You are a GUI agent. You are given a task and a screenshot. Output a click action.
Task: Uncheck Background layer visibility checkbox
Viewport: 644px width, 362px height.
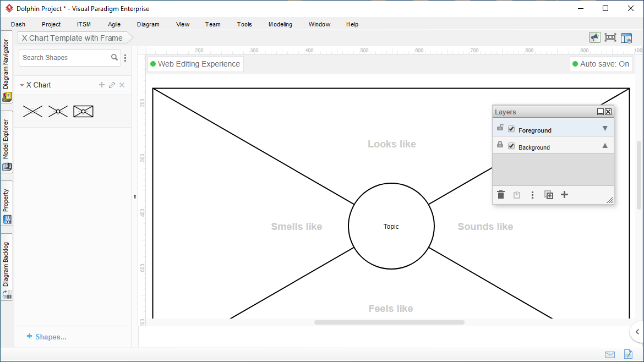(511, 146)
